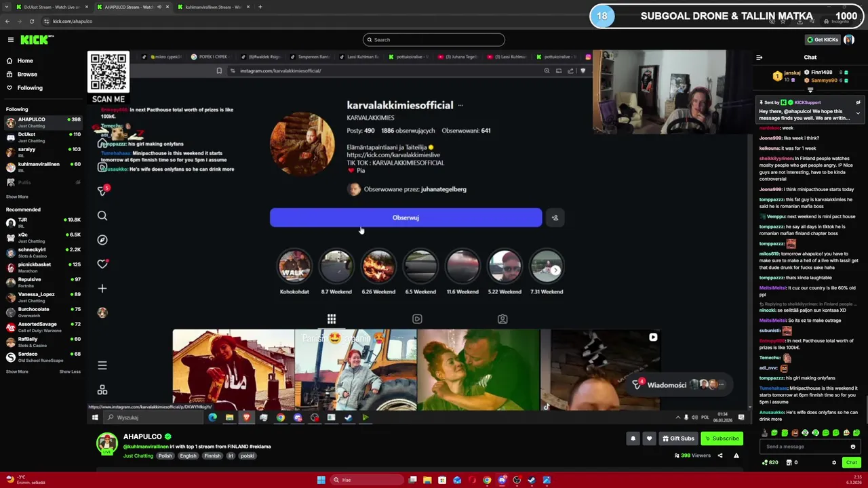
Task: Send message with green Chat button
Action: [x=851, y=462]
